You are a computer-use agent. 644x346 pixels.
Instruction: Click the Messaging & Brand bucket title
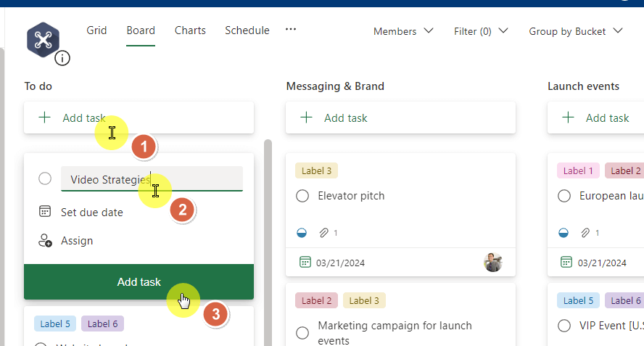tap(335, 86)
